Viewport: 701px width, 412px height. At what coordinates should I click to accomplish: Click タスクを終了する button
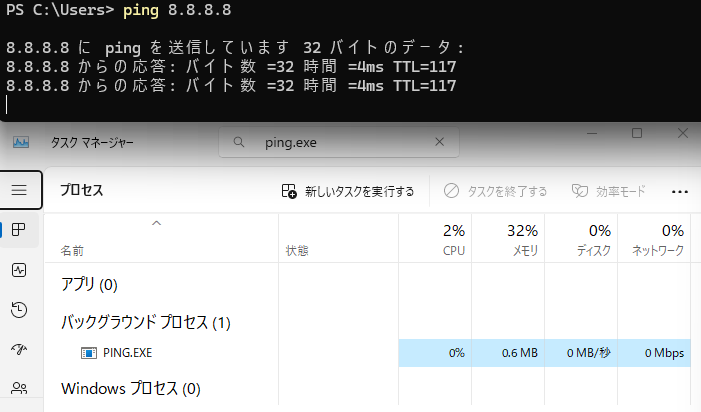495,191
